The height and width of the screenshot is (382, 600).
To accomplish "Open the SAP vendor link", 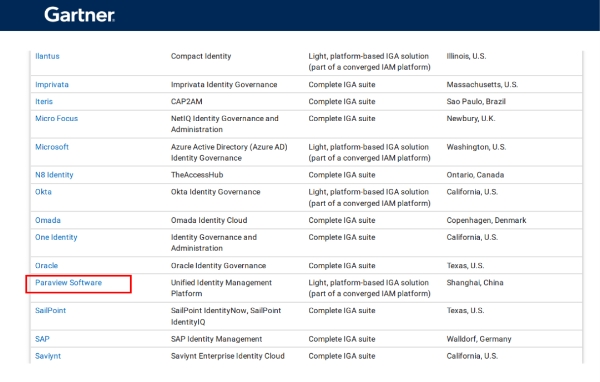I will pyautogui.click(x=42, y=339).
